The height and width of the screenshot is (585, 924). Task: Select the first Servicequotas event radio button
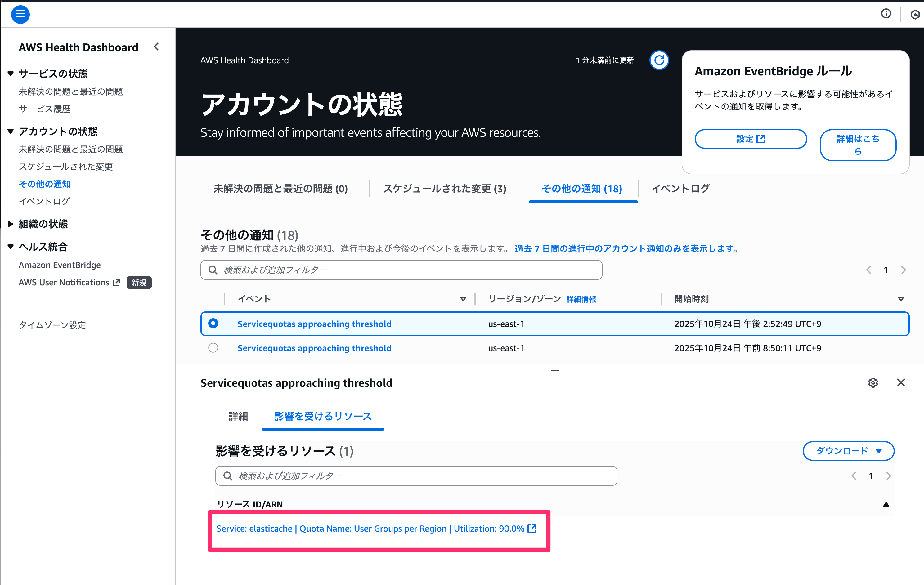(213, 324)
